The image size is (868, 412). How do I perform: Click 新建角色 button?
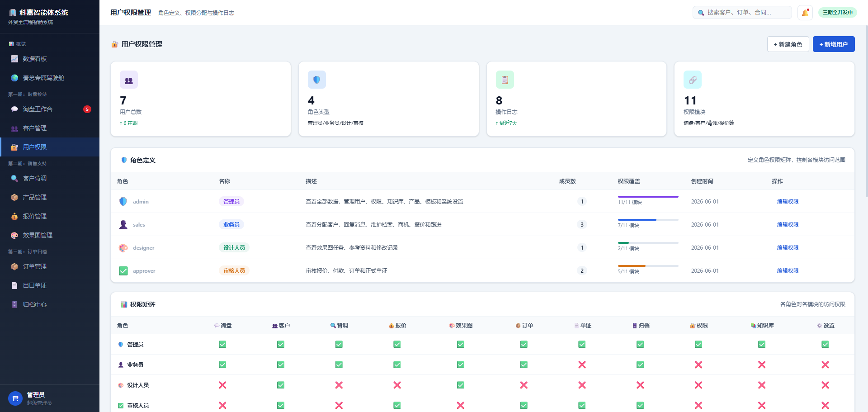[x=788, y=44]
